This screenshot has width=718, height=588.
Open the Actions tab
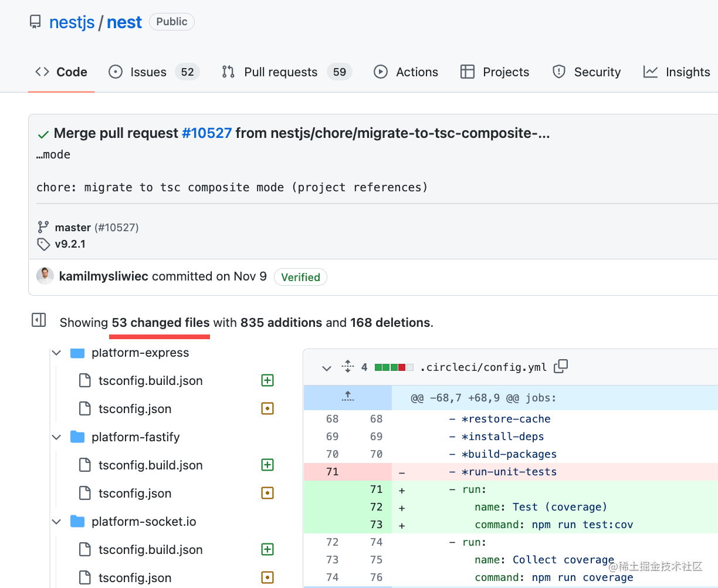click(416, 72)
